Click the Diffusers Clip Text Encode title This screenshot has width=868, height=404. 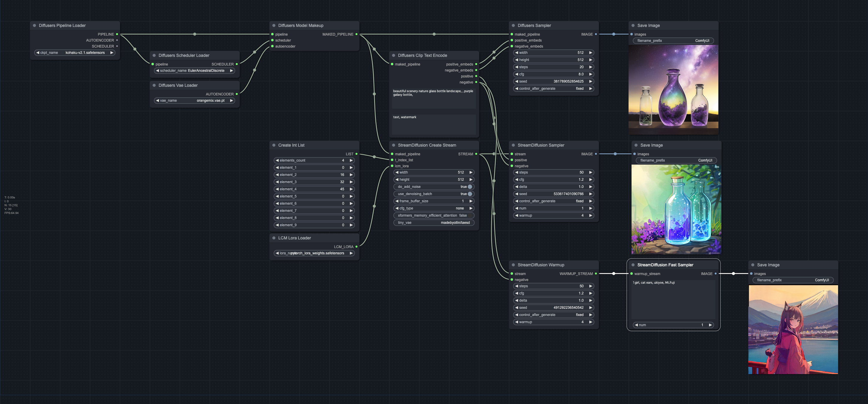(422, 55)
